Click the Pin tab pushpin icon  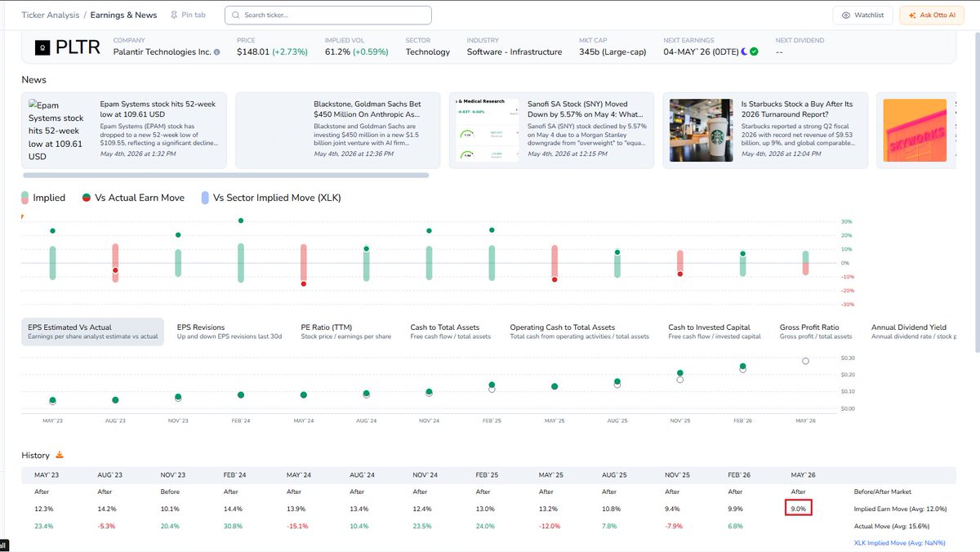[x=173, y=15]
